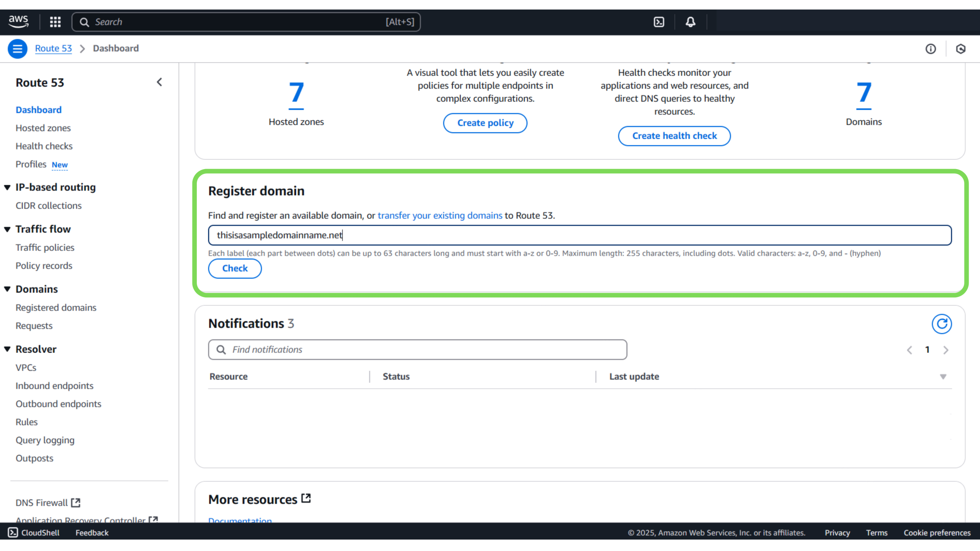Open Policy records
This screenshot has height=551, width=980.
pos(44,266)
